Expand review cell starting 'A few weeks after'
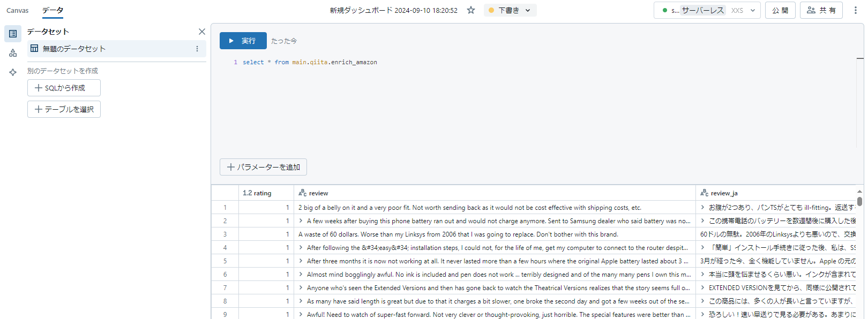Image resolution: width=868 pixels, height=319 pixels. tap(301, 221)
